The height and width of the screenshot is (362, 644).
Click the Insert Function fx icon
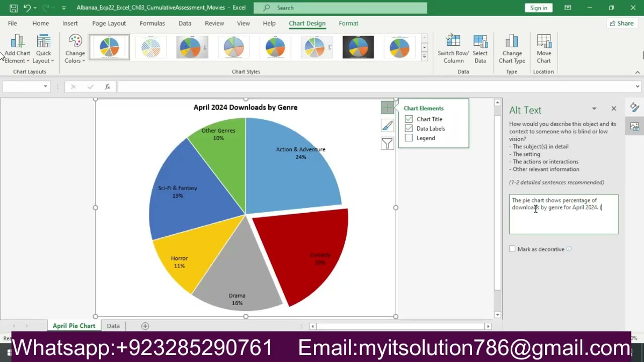[x=107, y=86]
